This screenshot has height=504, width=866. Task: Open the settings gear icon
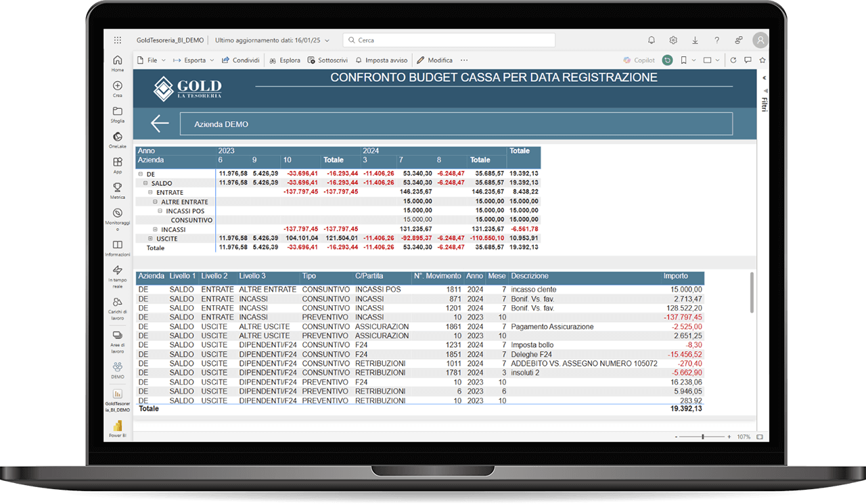(673, 40)
